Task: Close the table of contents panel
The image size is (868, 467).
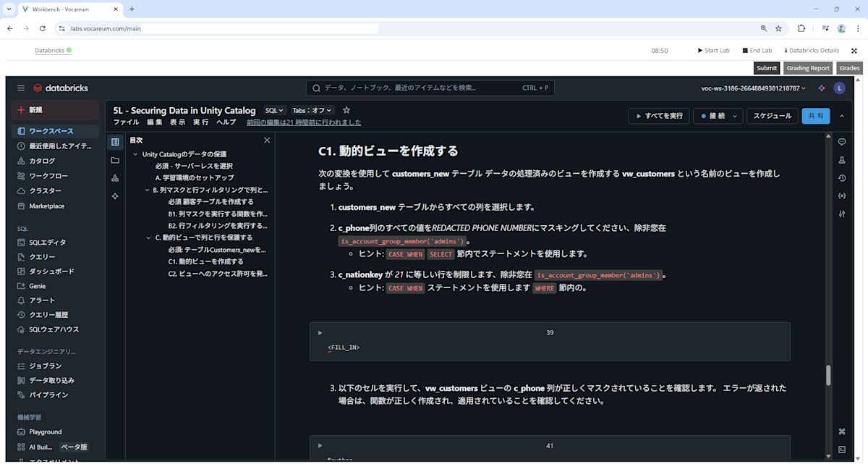Action: (267, 140)
